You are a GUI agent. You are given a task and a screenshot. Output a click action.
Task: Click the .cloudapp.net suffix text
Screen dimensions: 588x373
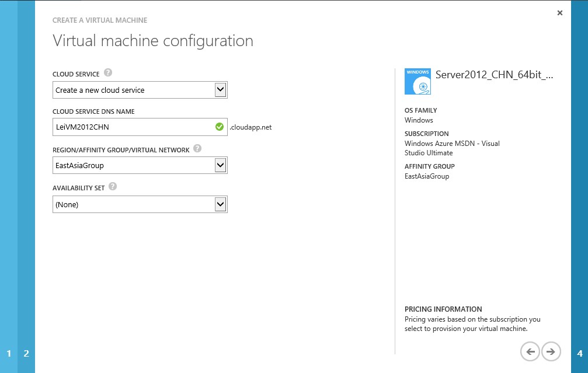(x=250, y=127)
